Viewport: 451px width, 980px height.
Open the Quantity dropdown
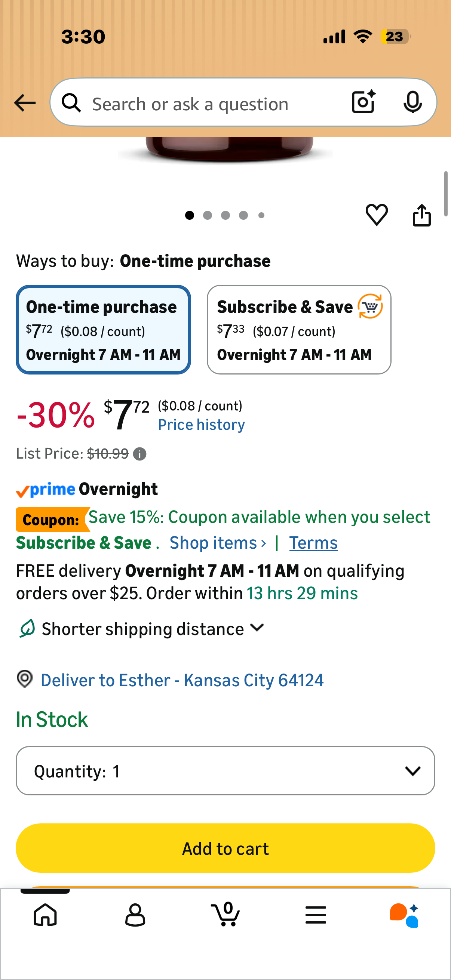(x=225, y=770)
